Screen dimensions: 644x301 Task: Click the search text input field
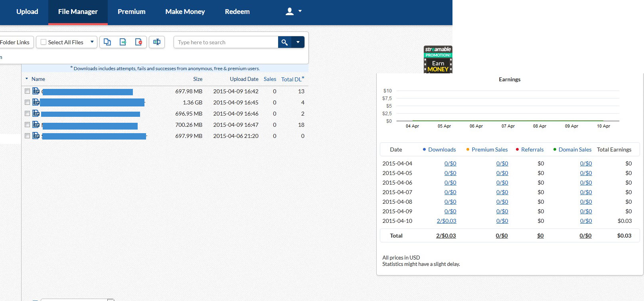point(225,42)
